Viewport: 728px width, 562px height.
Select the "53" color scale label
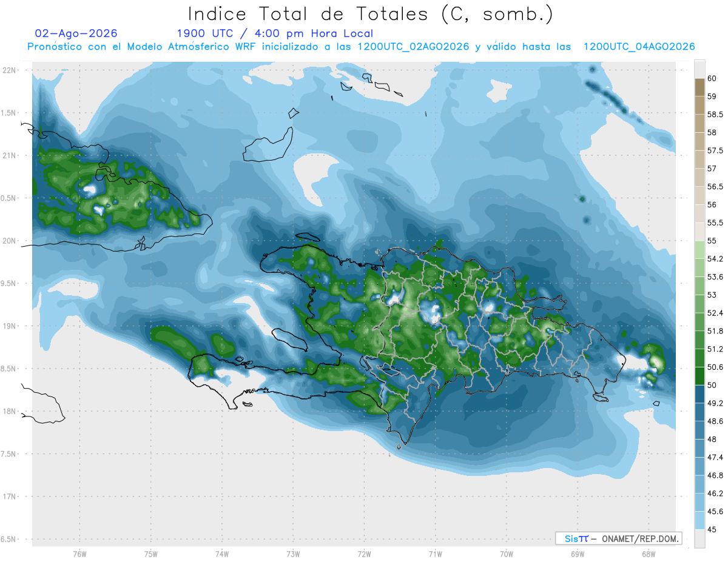click(x=712, y=295)
